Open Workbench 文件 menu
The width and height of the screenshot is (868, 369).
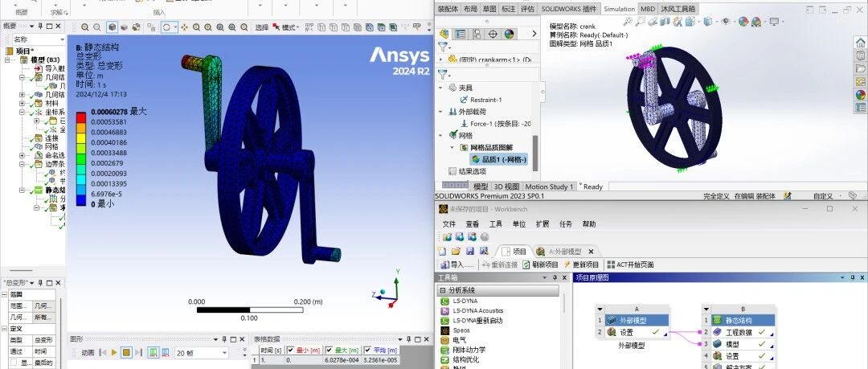coord(449,224)
